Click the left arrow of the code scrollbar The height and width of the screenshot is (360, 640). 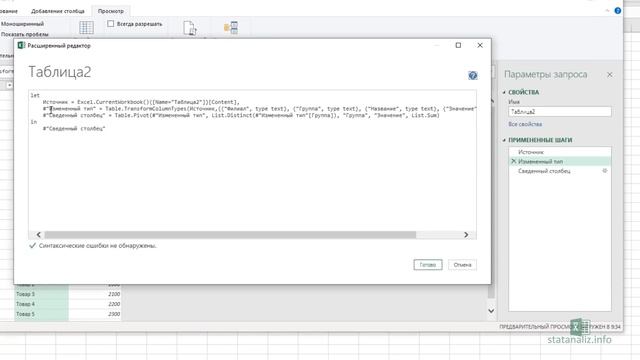[38, 235]
